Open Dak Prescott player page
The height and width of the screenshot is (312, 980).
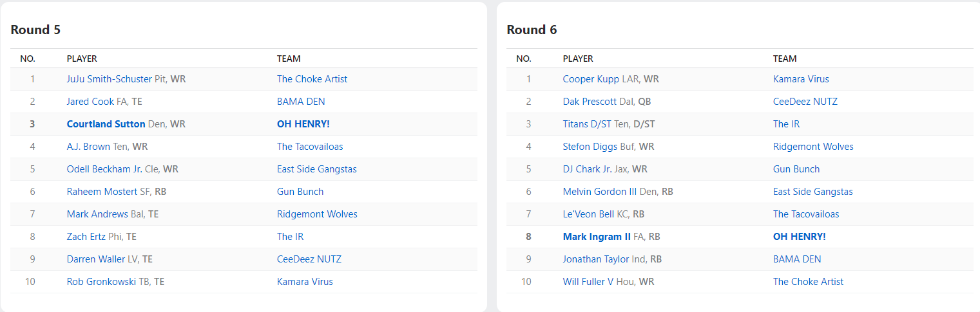(590, 102)
